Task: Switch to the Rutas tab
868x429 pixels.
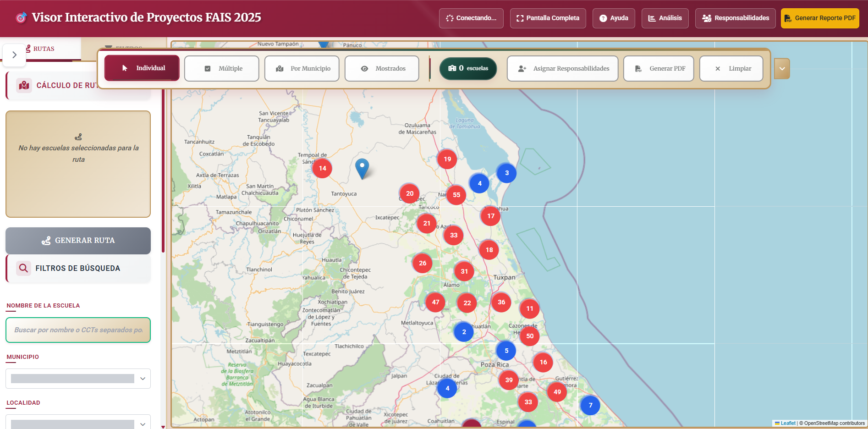Action: point(44,49)
